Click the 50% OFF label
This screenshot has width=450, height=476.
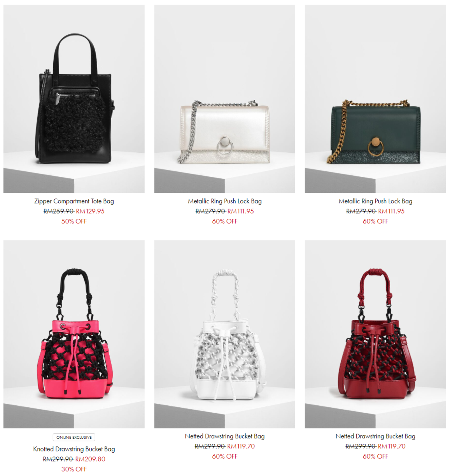74,221
